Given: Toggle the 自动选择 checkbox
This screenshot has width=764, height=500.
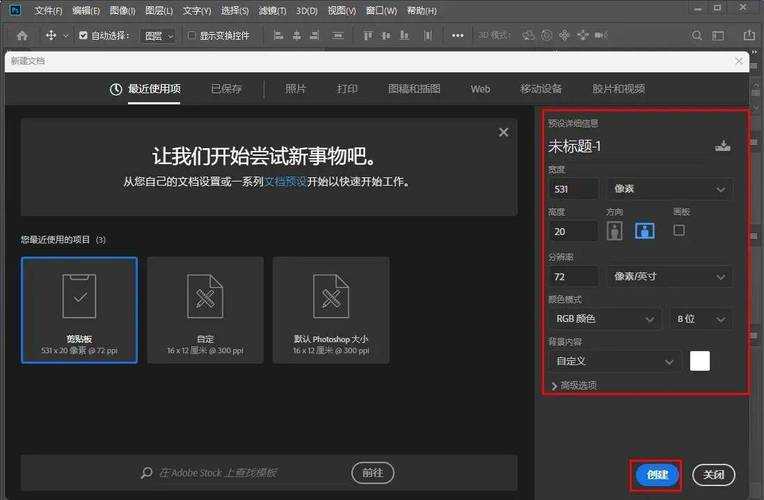Looking at the screenshot, I should point(83,35).
